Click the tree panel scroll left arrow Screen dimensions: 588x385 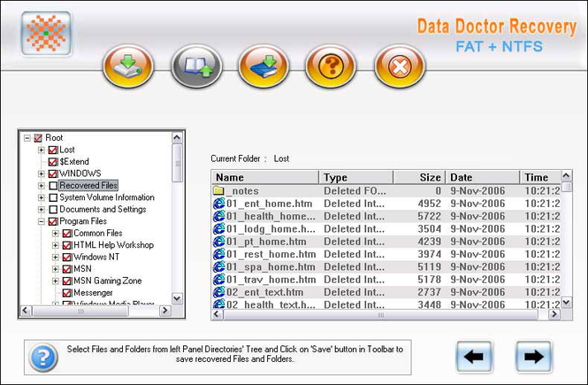[26, 311]
